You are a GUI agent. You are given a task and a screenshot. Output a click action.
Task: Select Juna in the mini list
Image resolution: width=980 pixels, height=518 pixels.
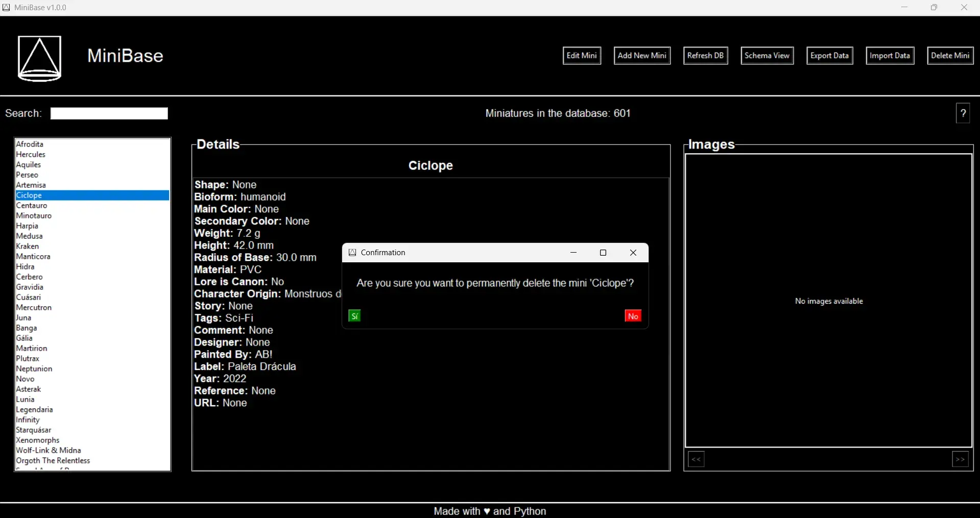coord(92,318)
